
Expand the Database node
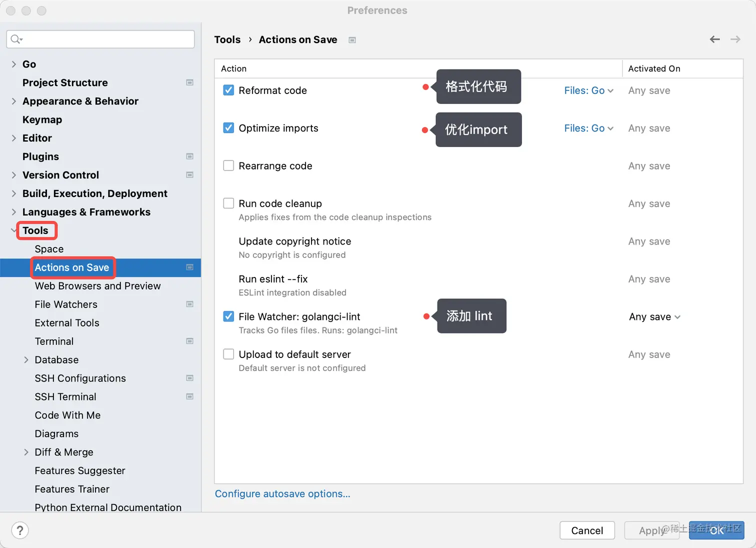[26, 359]
